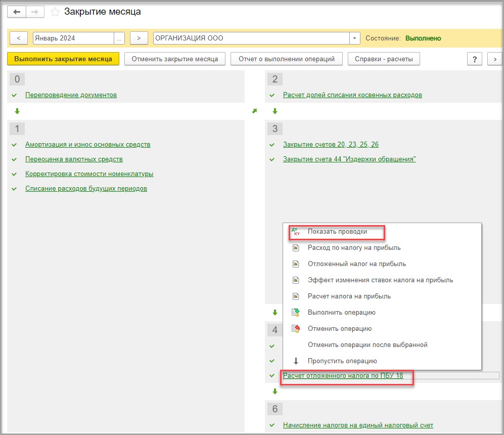Click the red undo icon beside Отменить операцию

296,329
